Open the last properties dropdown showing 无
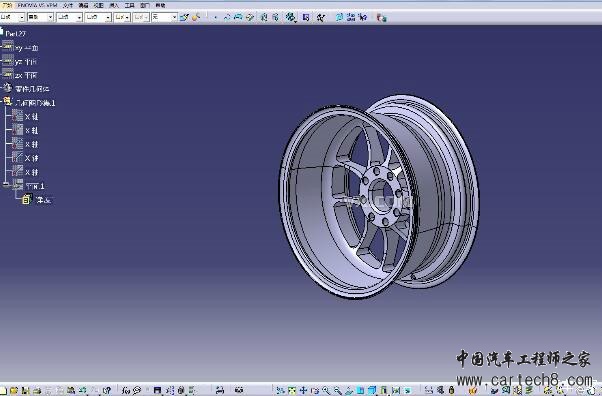Screen dimensions: 602x396 point(164,17)
